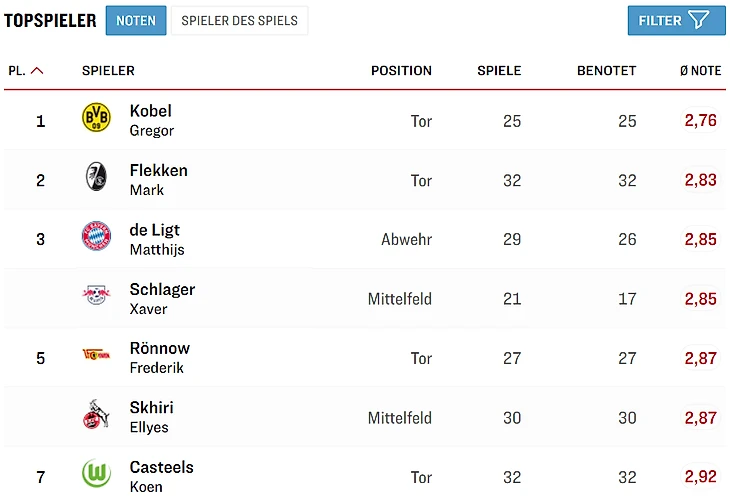Open player Kobel Gregor's profile

point(151,120)
